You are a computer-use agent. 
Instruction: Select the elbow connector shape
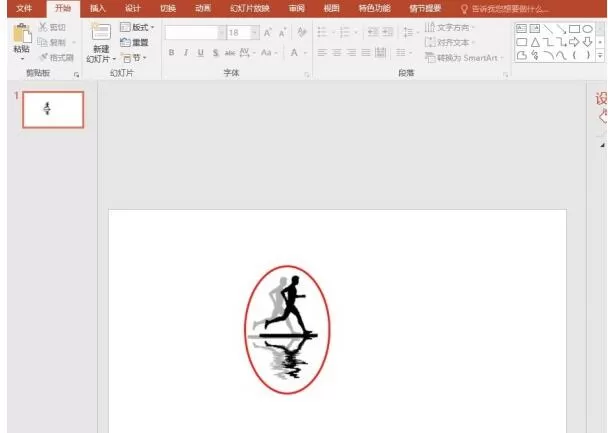tap(548, 42)
